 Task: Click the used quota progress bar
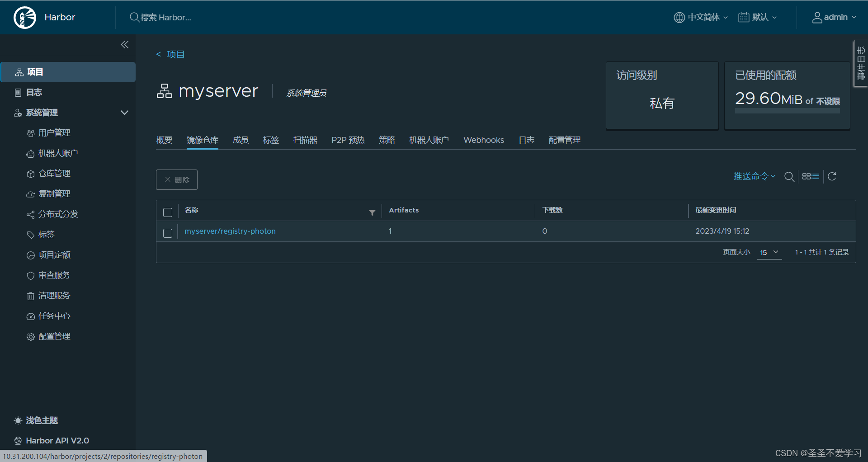point(787,110)
